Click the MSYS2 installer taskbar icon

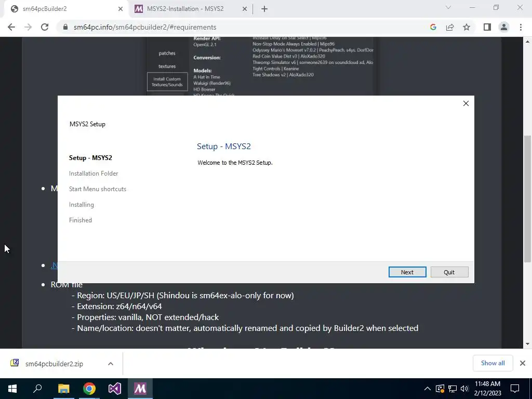(140, 389)
